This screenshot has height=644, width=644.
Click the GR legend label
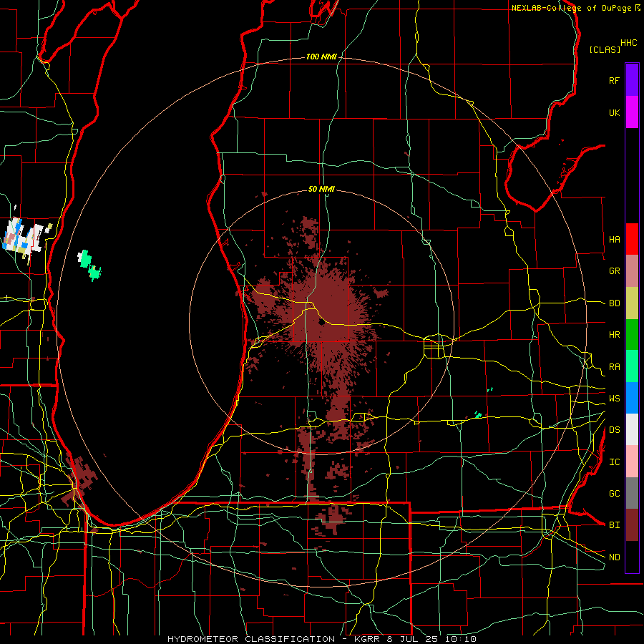(615, 271)
